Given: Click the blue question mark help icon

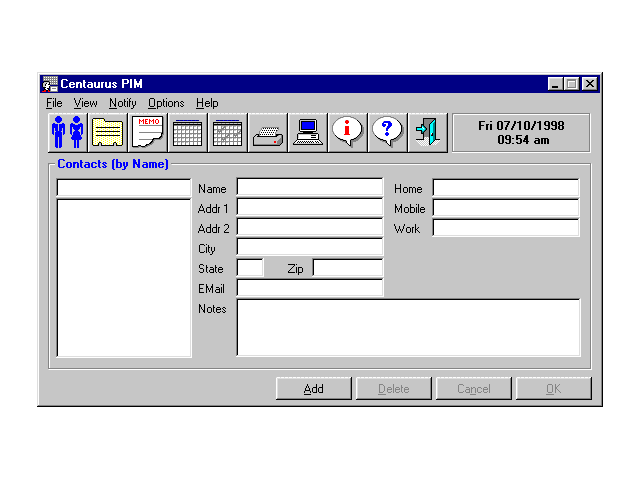Looking at the screenshot, I should 387,132.
